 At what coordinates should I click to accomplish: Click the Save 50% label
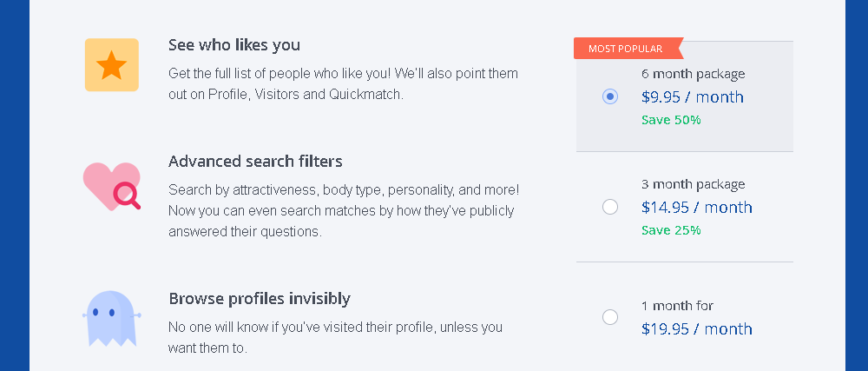(x=672, y=120)
